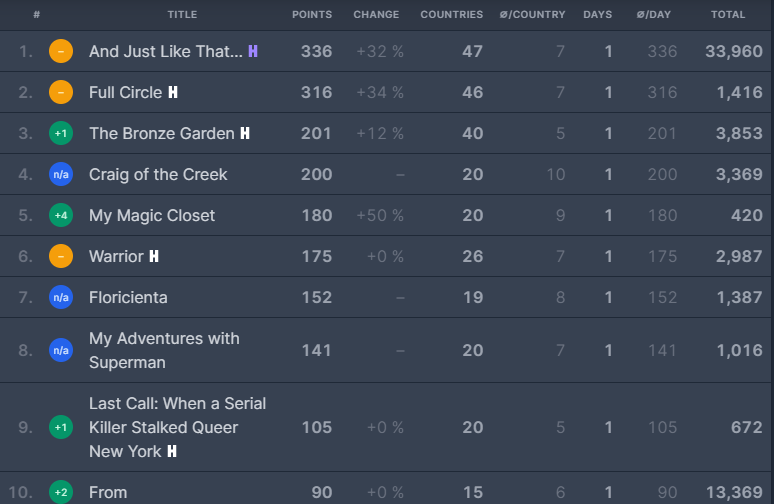Open the Craig of the Creek title link

click(158, 174)
